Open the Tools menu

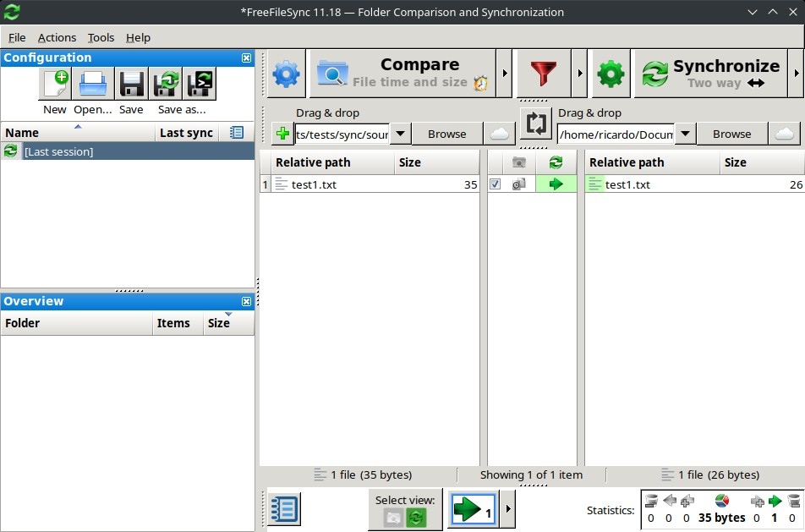[x=101, y=37]
